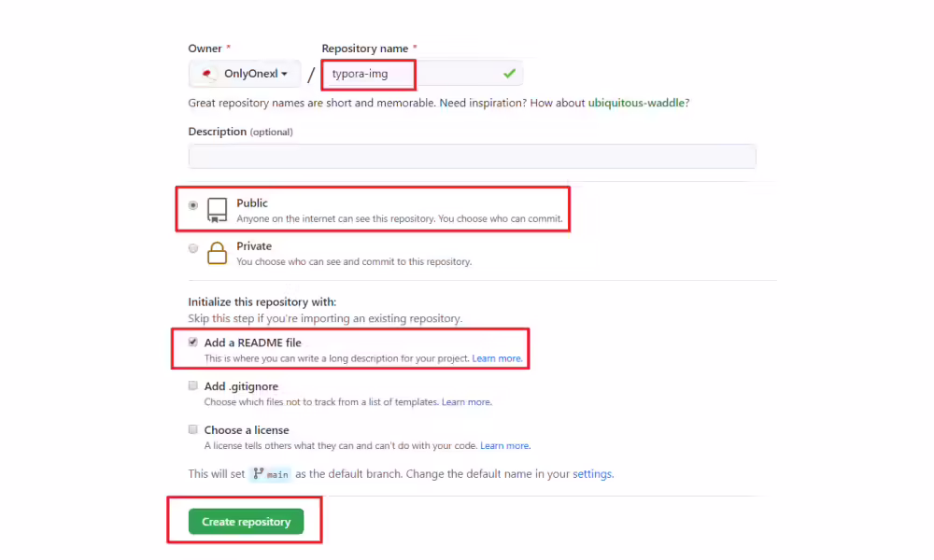
Task: Open Learn more link for README file
Action: click(x=498, y=358)
